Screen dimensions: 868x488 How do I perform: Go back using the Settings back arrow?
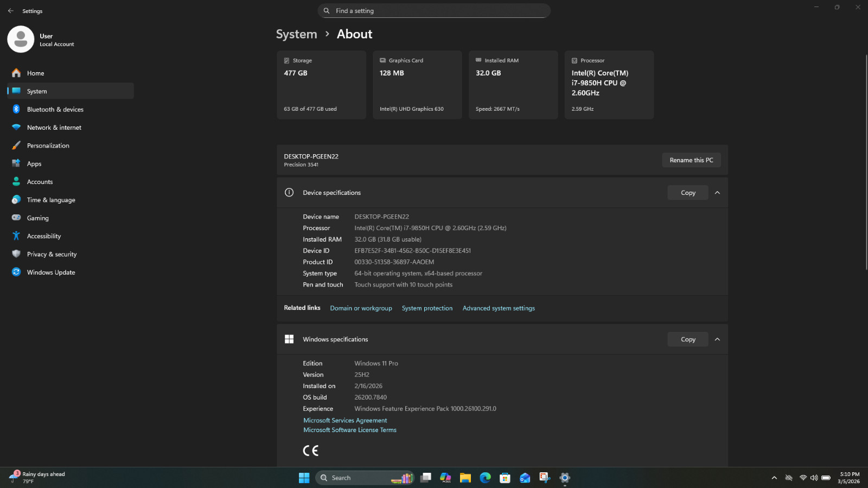(x=11, y=11)
